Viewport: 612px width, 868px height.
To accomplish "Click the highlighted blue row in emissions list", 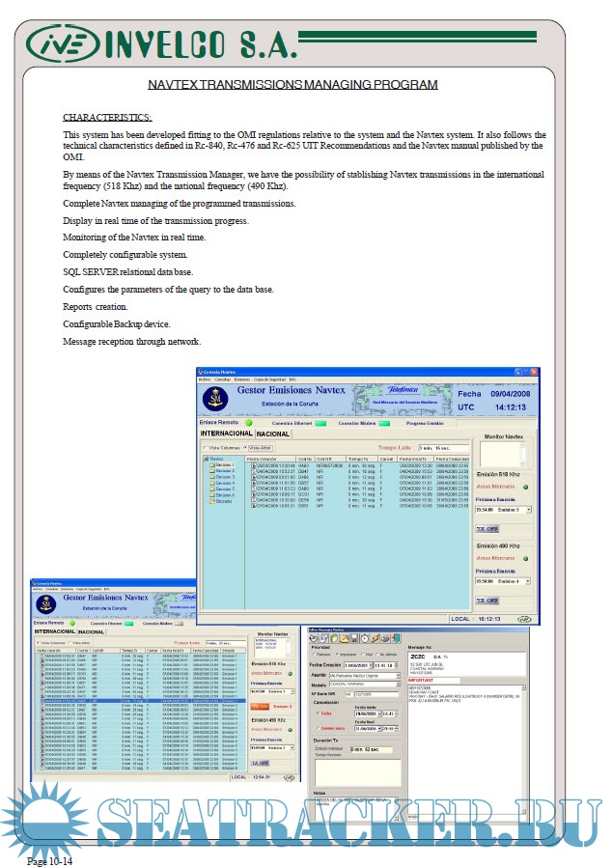I will coord(135,700).
